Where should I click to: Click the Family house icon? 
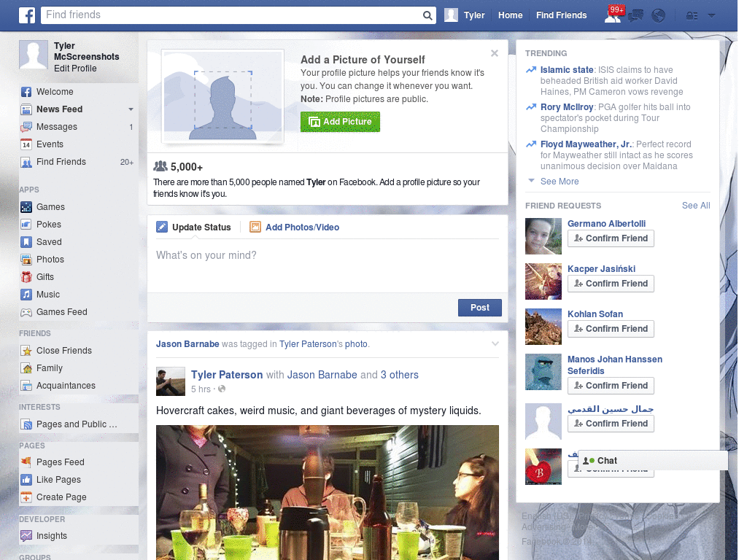click(26, 368)
